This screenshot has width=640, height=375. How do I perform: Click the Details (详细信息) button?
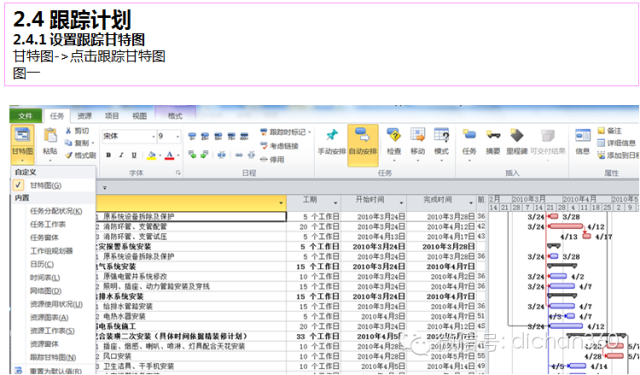click(x=616, y=143)
